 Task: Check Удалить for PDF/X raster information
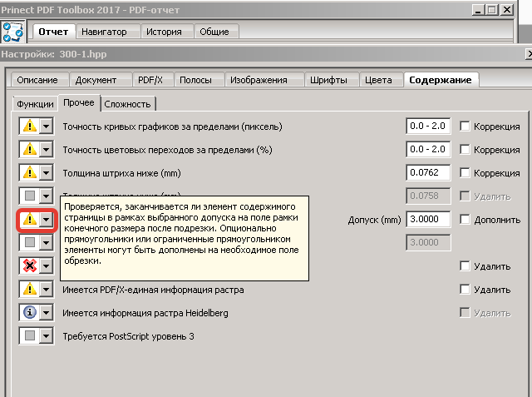[x=465, y=290]
